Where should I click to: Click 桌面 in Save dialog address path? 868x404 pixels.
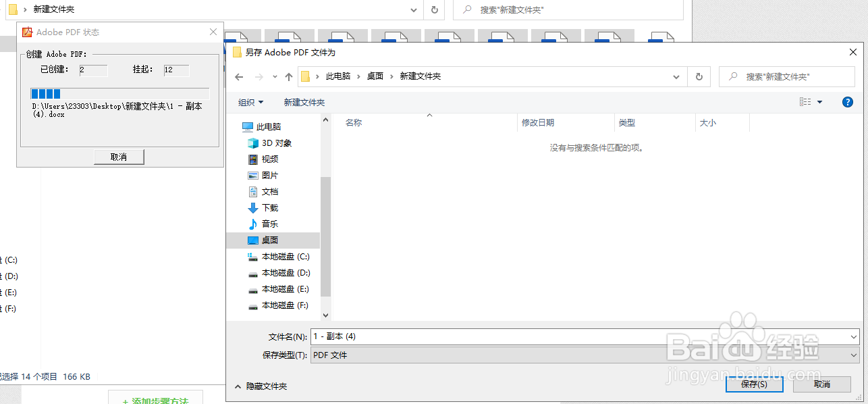[375, 76]
